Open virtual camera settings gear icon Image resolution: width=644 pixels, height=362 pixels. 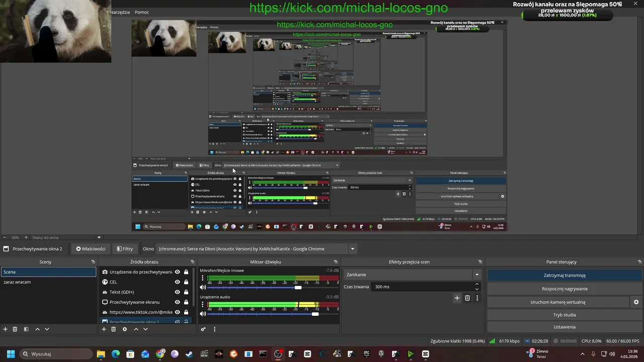636,302
